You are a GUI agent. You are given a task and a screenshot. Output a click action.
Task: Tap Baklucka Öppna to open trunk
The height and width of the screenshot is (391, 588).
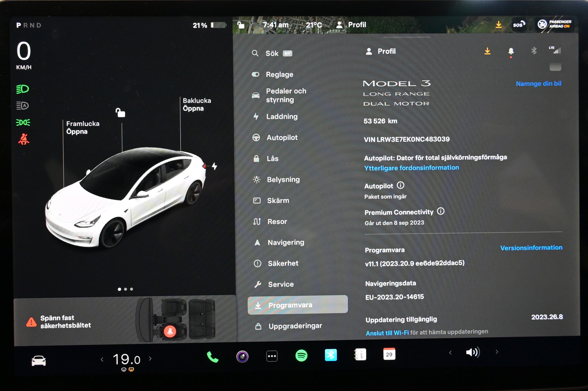197,104
